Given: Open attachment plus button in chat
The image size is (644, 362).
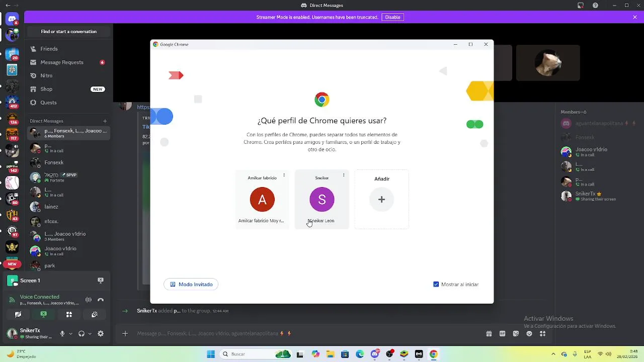Looking at the screenshot, I should click(125, 333).
